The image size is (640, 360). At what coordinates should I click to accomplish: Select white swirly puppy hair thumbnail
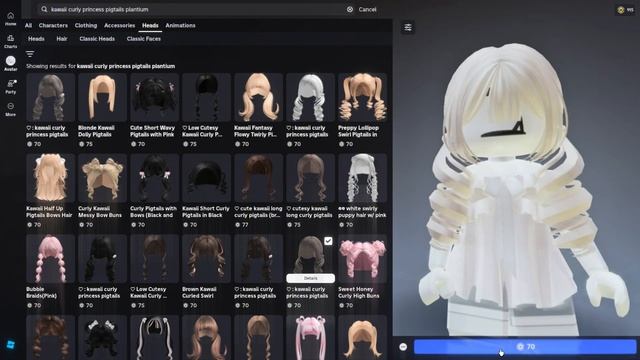(x=362, y=178)
